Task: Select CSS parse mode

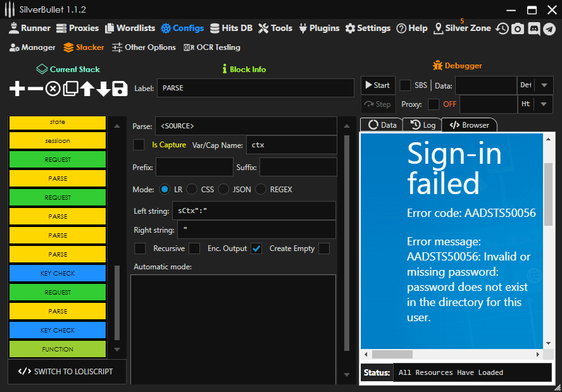Action: pyautogui.click(x=192, y=189)
